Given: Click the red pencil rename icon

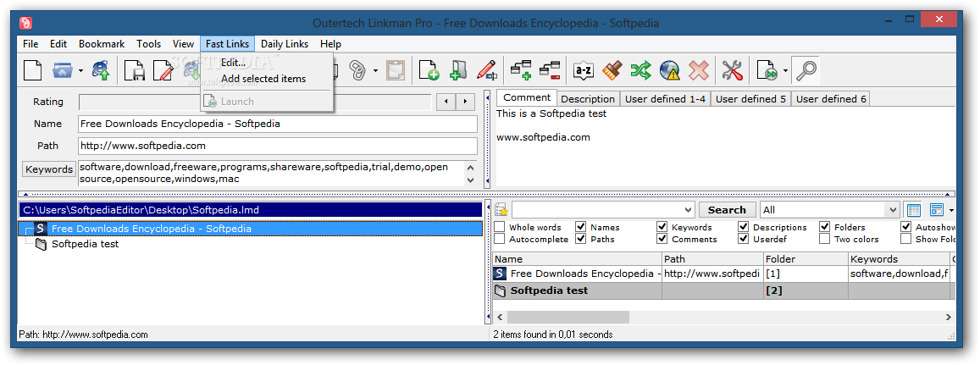Looking at the screenshot, I should tap(487, 70).
